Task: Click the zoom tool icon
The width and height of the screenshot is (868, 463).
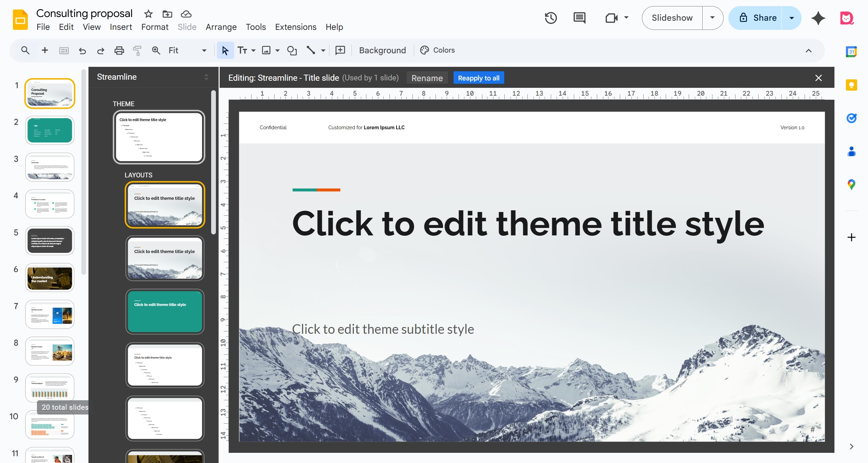Action: 156,51
